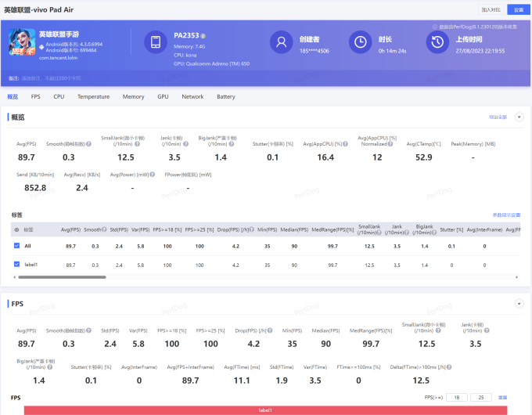
Task: Open the Memory tab
Action: coord(133,97)
